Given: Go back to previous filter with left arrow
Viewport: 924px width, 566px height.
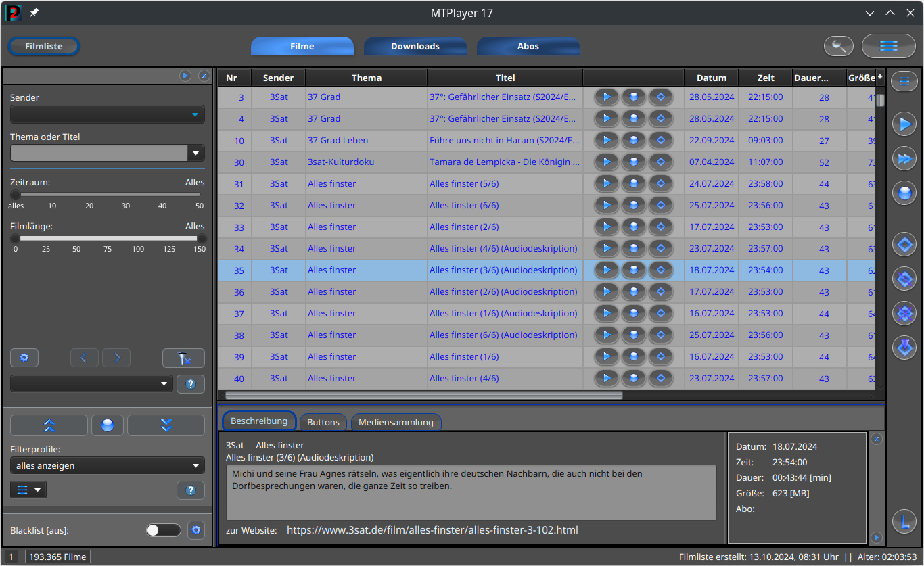Looking at the screenshot, I should [x=84, y=358].
